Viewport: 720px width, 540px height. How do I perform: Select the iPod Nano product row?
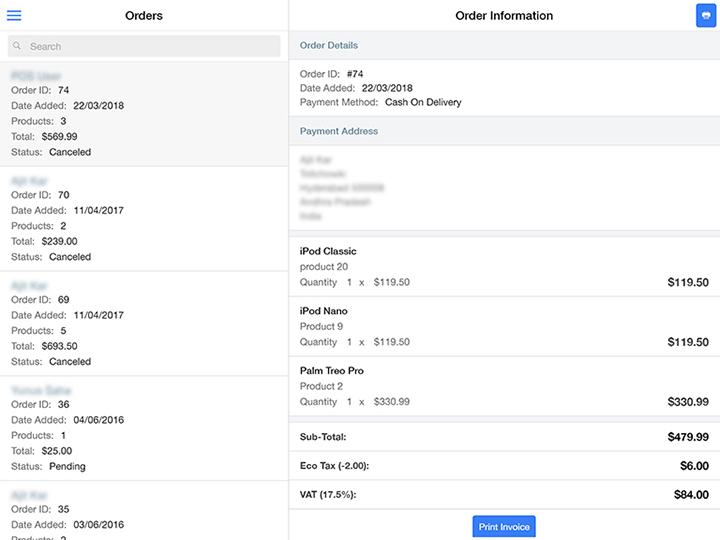tap(504, 326)
